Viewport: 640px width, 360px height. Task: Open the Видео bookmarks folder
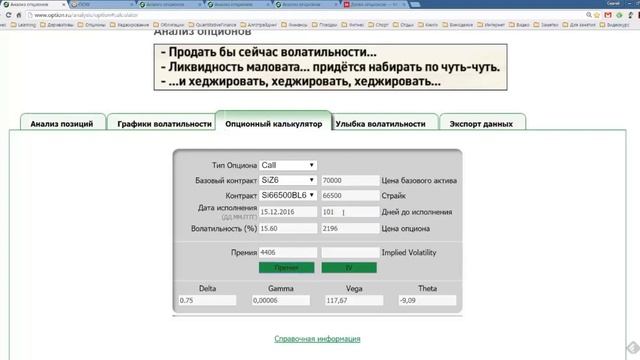pos(519,25)
